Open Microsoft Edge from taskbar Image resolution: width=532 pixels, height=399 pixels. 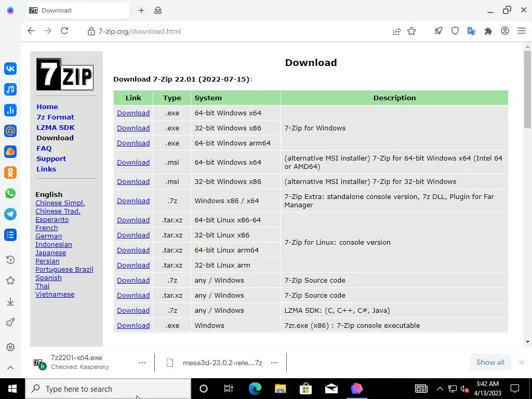[255, 389]
